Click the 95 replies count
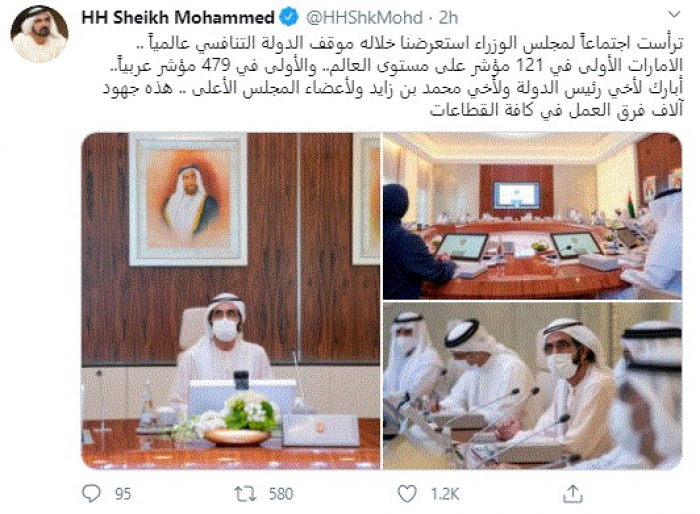 [x=123, y=494]
